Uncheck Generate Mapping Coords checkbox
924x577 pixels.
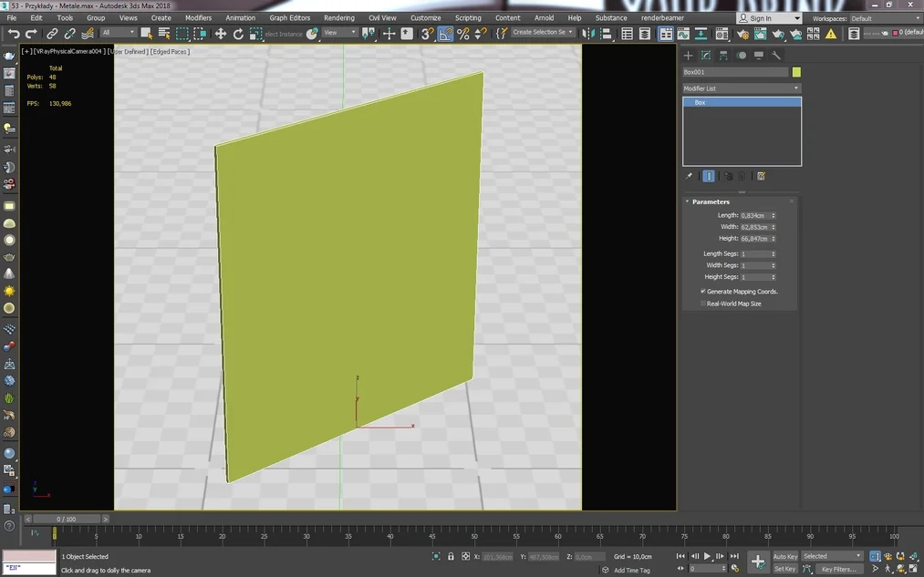[703, 292]
